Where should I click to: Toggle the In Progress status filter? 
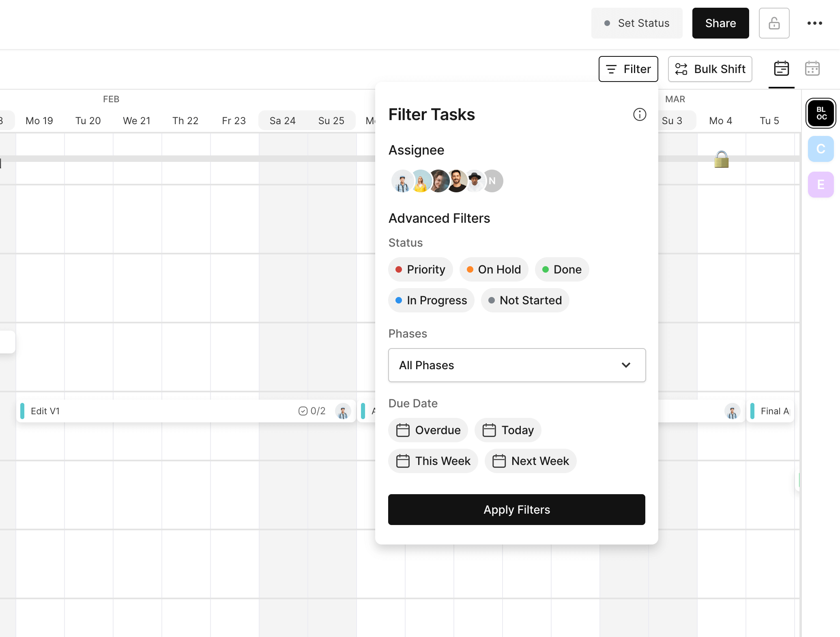[431, 300]
